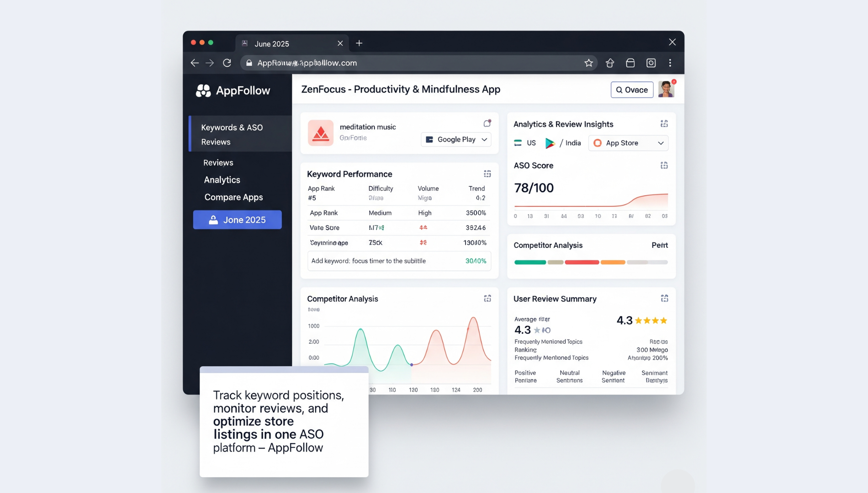Click the June 2025 sidebar button
This screenshot has width=868, height=493.
pos(237,220)
